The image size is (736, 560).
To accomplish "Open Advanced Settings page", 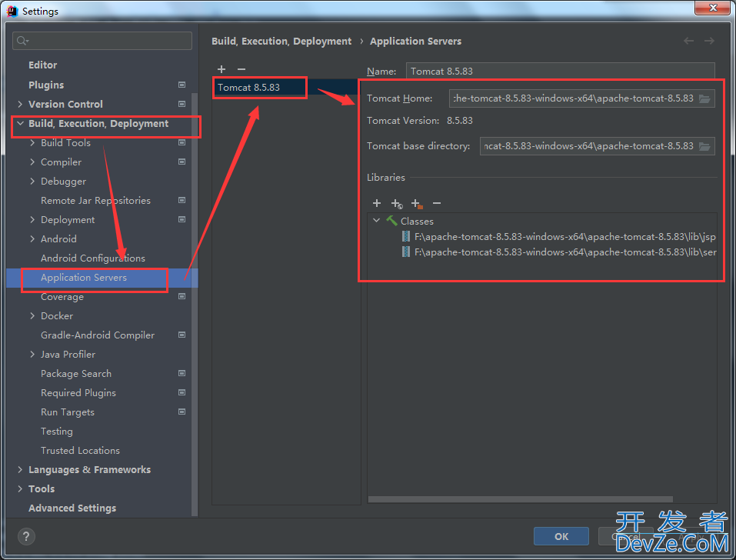I will (72, 508).
